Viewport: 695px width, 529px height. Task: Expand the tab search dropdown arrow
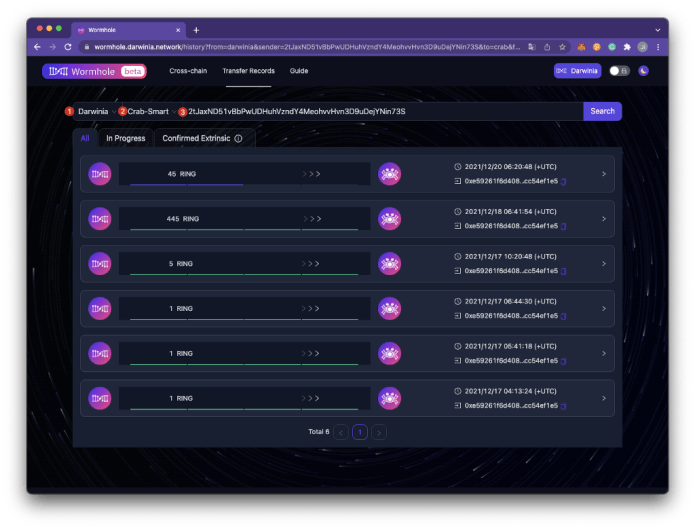(x=658, y=30)
